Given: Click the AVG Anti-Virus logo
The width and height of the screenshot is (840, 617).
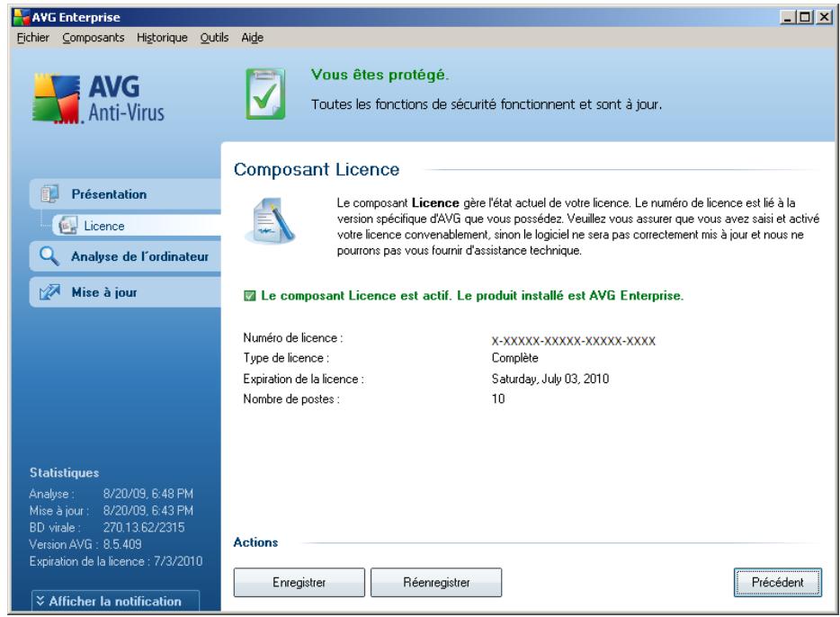Looking at the screenshot, I should 99,99.
